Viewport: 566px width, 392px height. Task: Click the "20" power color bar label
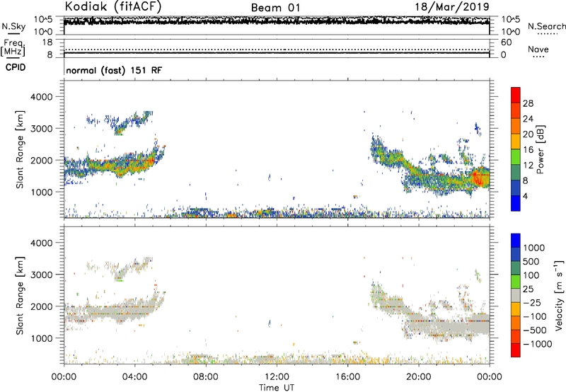[528, 134]
